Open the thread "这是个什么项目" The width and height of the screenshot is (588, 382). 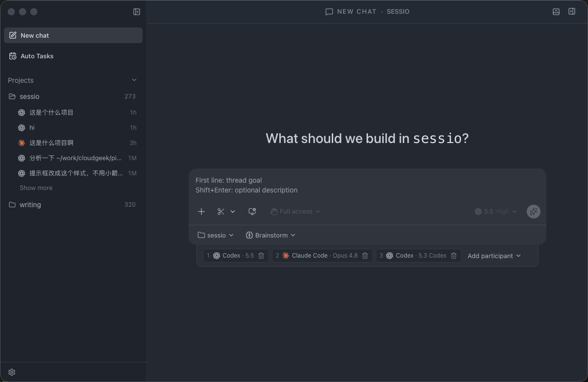[73, 112]
